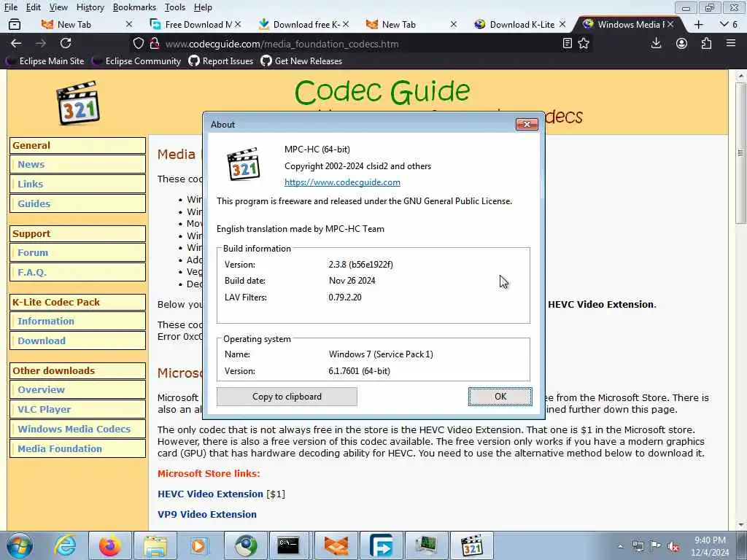Open the Firefox account icon
The image size is (747, 560).
(x=682, y=43)
